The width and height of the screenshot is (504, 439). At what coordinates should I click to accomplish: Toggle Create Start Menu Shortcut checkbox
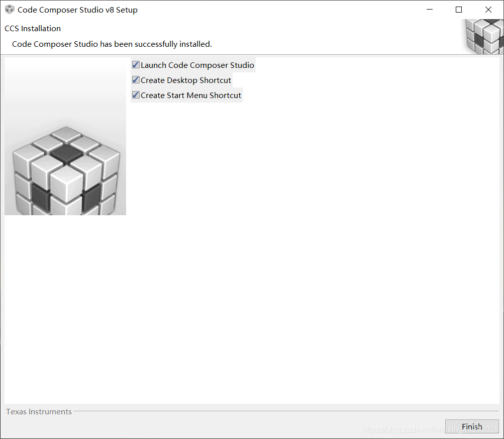136,95
